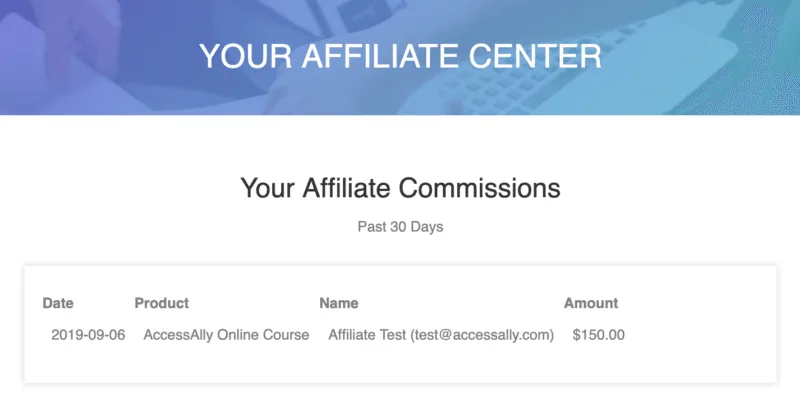
Task: Click the Your Affiliate Commissions heading
Action: [400, 187]
